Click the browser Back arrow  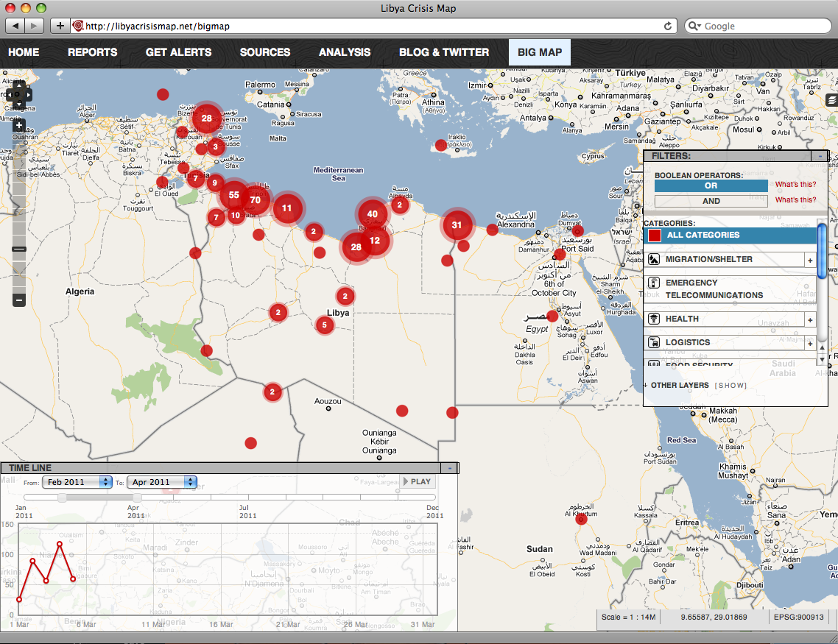[x=15, y=26]
